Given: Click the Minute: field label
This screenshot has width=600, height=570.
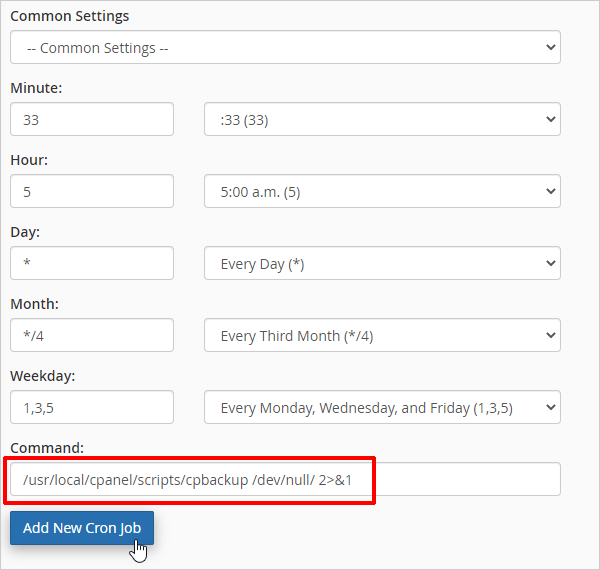Looking at the screenshot, I should (36, 88).
